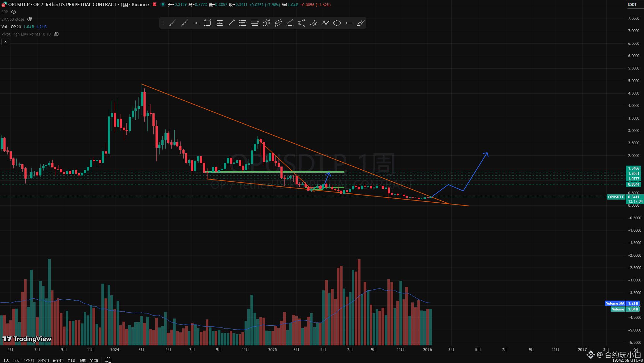Select the two parallel diagonal lines tool
The height and width of the screenshot is (363, 644).
313,23
